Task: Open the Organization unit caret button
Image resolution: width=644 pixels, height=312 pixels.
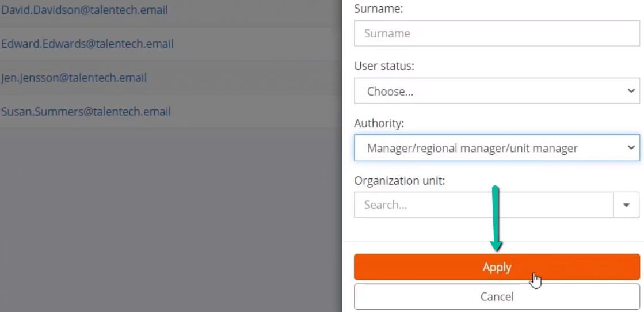Action: pos(626,205)
